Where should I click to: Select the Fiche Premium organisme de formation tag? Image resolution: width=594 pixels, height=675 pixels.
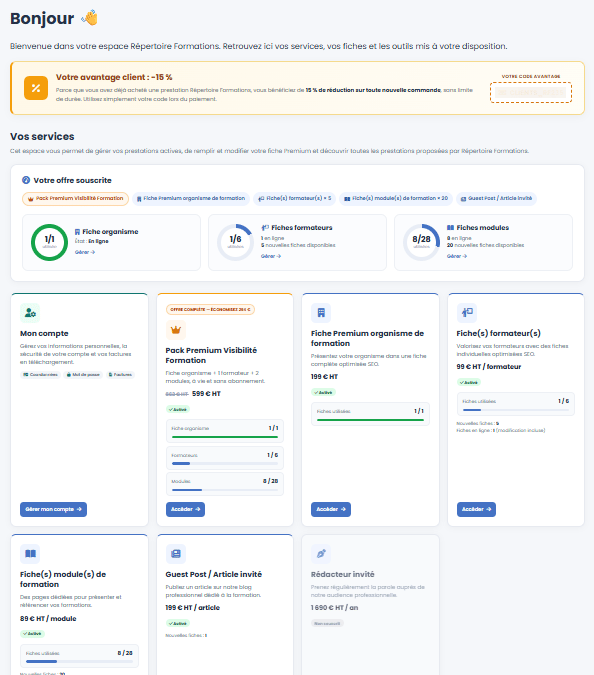(191, 198)
